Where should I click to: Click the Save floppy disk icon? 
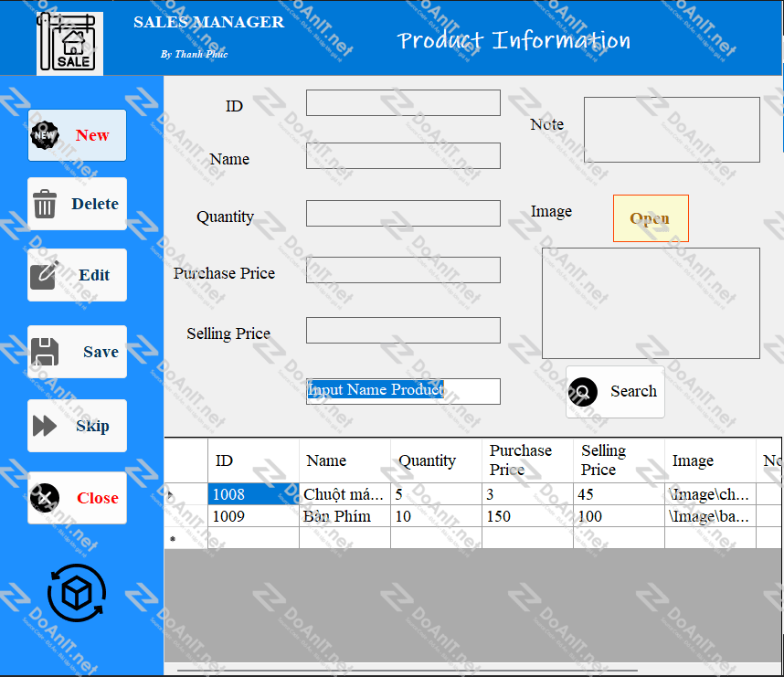click(x=45, y=352)
